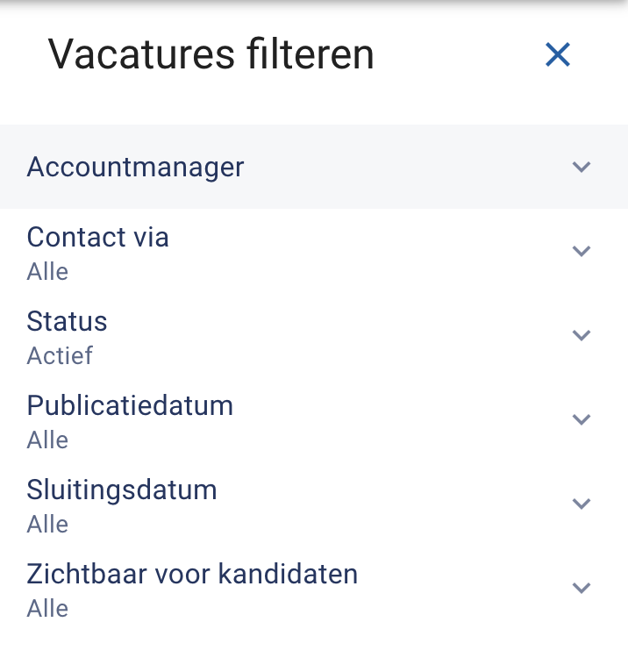Click the Actief value under Status

point(60,355)
